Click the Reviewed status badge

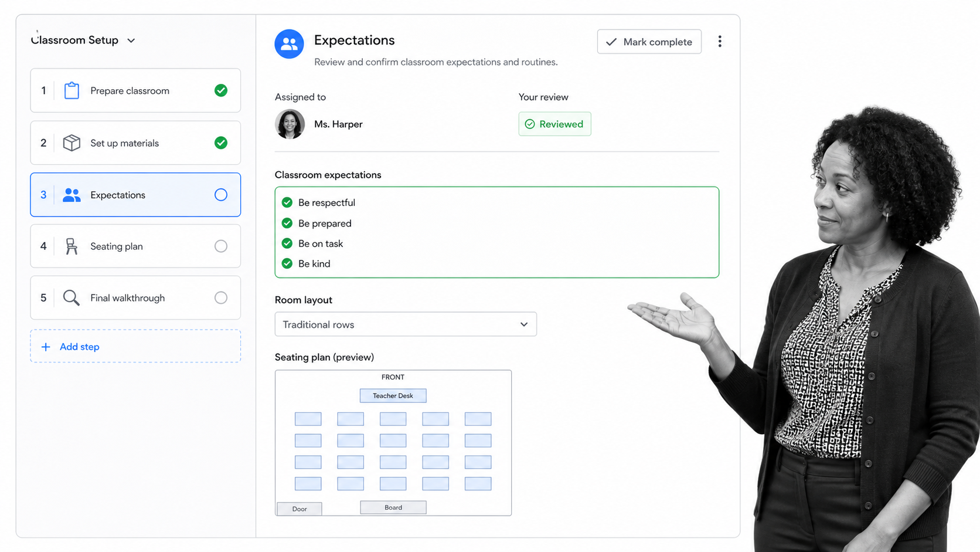coord(554,124)
